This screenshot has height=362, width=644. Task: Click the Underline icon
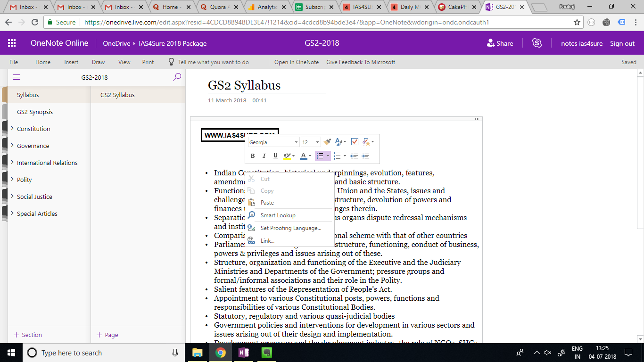pyautogui.click(x=276, y=156)
